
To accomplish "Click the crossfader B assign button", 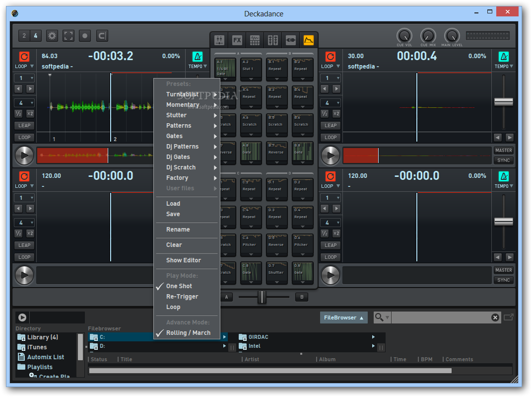I will click(x=302, y=297).
